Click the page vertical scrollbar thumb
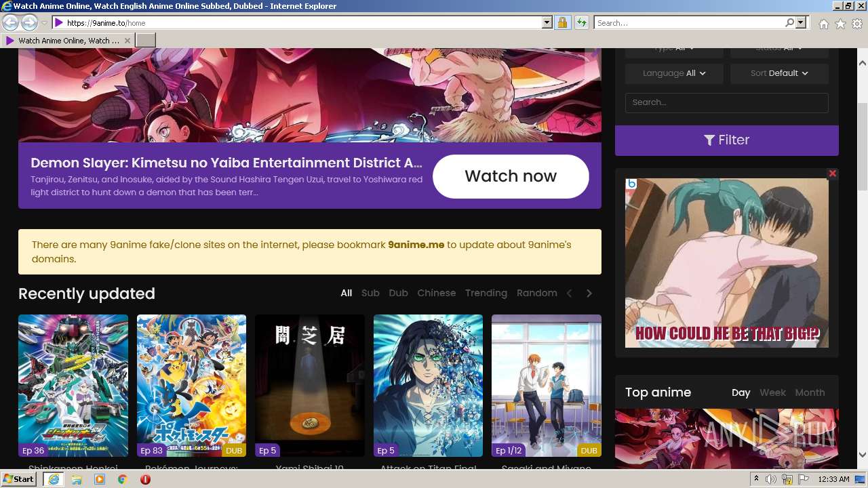868x488 pixels. coord(863,147)
